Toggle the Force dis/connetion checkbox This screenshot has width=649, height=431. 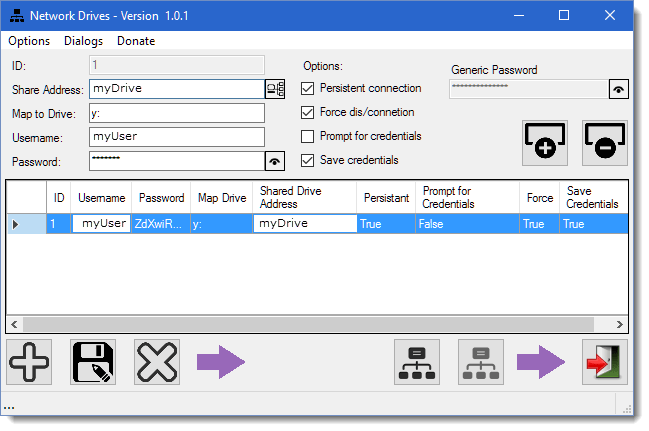[308, 112]
